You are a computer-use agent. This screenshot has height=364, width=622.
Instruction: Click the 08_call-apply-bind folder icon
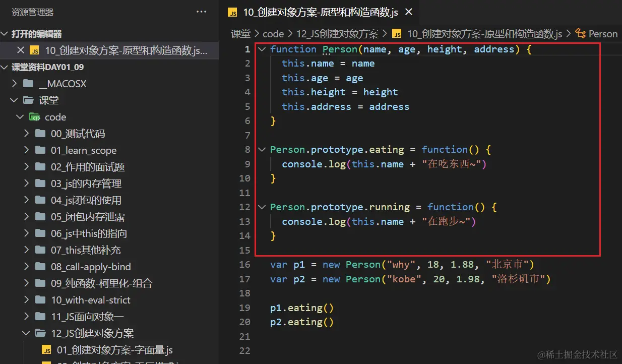(41, 267)
